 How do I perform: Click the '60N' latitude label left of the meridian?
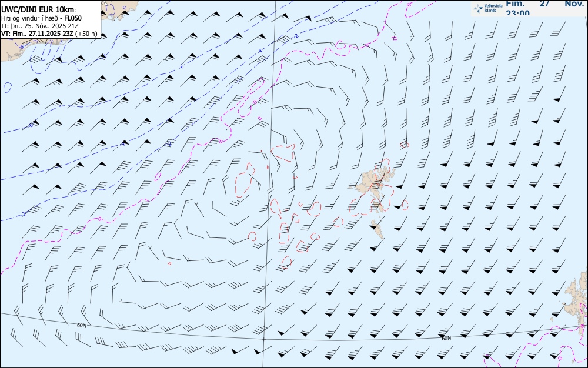81,326
